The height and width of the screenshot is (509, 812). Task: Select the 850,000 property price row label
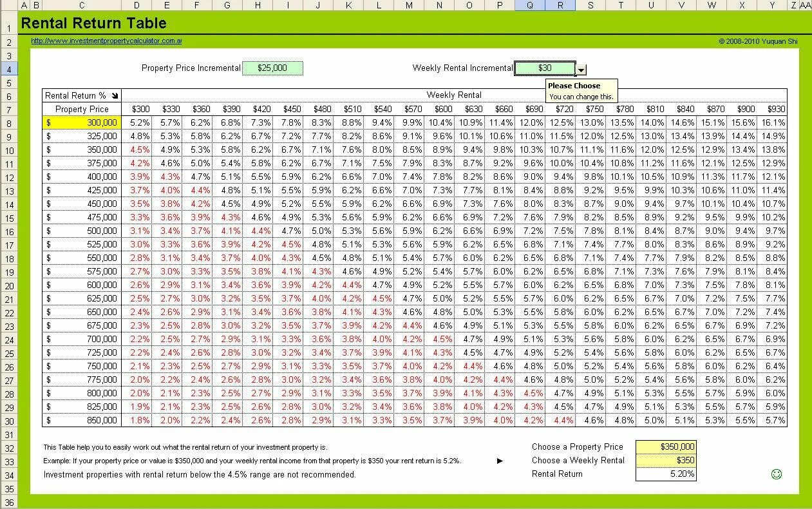(x=82, y=420)
